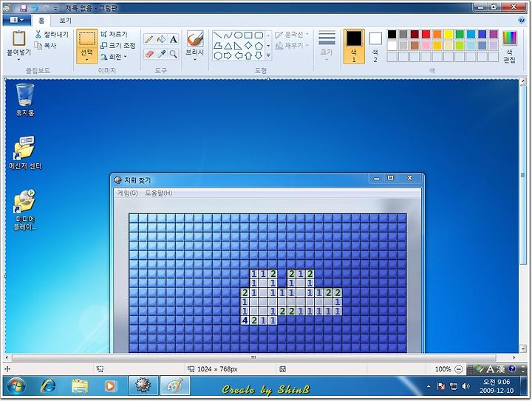Choose the Diamond shape

pos(248,46)
